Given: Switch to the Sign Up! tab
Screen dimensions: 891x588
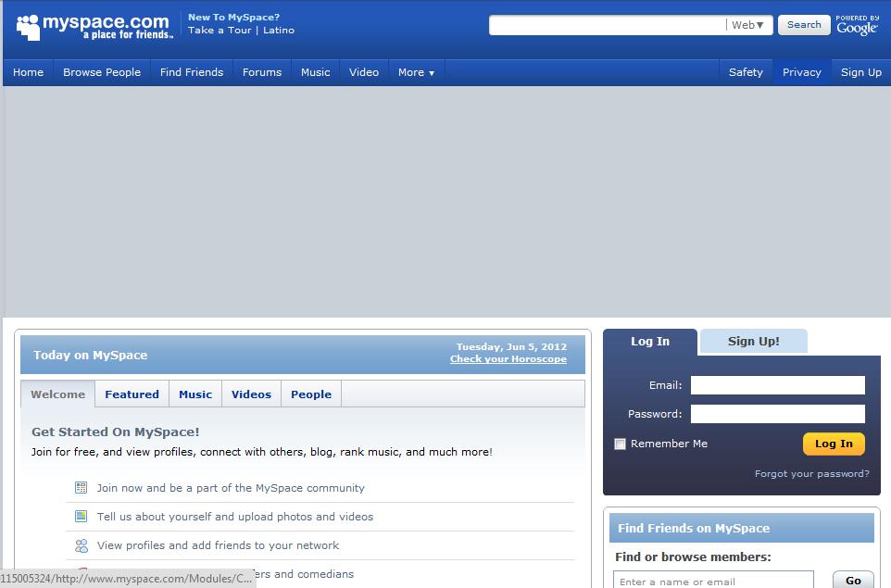Looking at the screenshot, I should pos(753,341).
